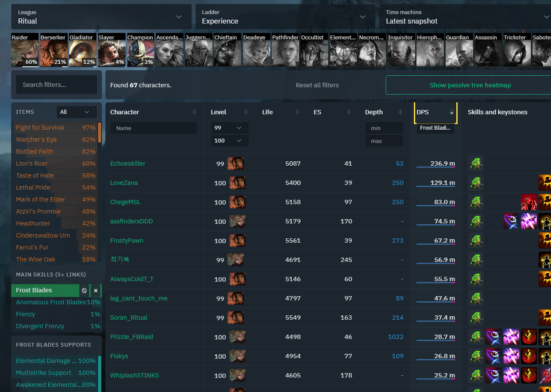
Task: Remove the Frost Blades filter with X
Action: [96, 291]
